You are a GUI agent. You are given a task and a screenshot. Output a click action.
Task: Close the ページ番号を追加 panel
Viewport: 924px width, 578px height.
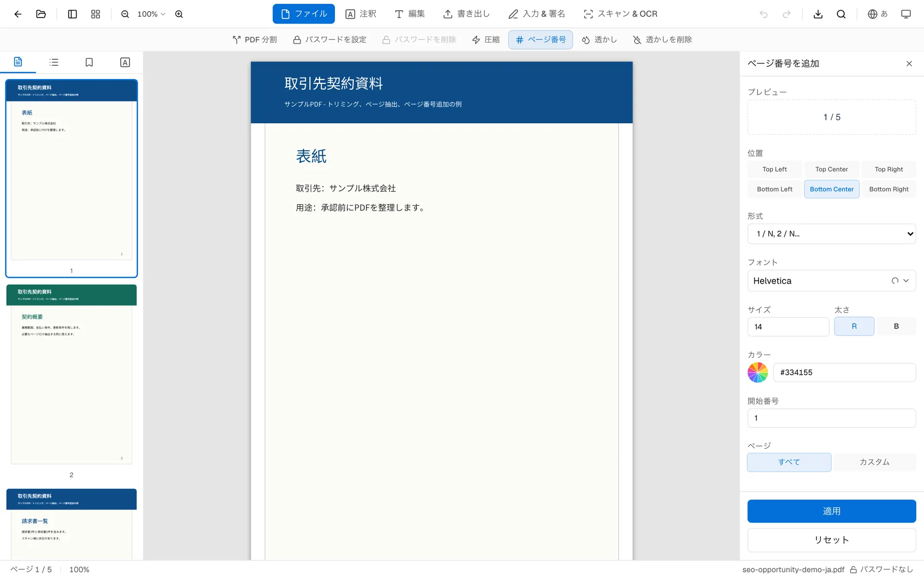pyautogui.click(x=909, y=64)
